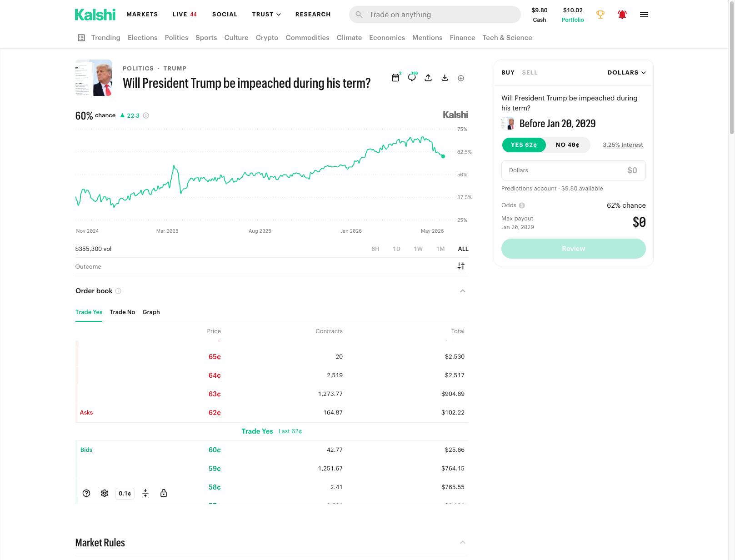Click the 60¢ bid row
The image size is (735, 560).
click(272, 450)
